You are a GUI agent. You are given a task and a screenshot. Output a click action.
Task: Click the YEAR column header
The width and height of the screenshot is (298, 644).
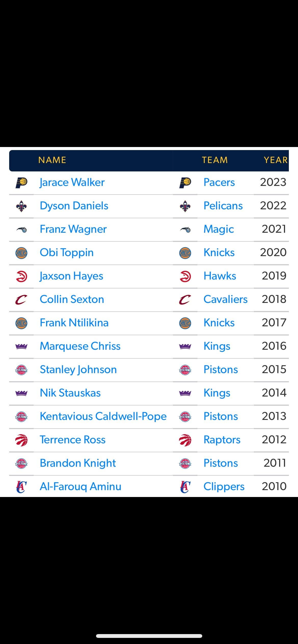(276, 160)
